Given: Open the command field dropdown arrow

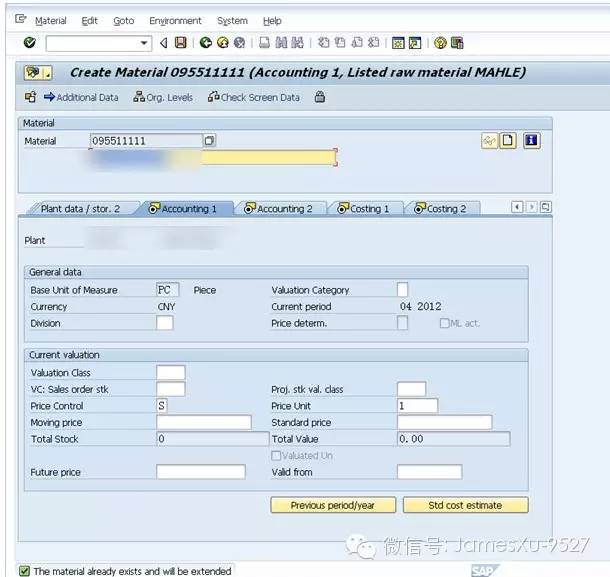Looking at the screenshot, I should pyautogui.click(x=144, y=43).
